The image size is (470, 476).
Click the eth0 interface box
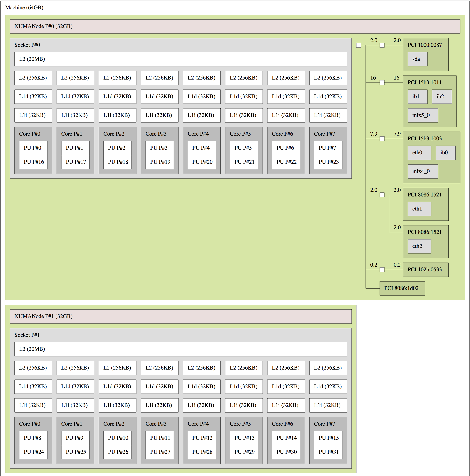tap(419, 153)
